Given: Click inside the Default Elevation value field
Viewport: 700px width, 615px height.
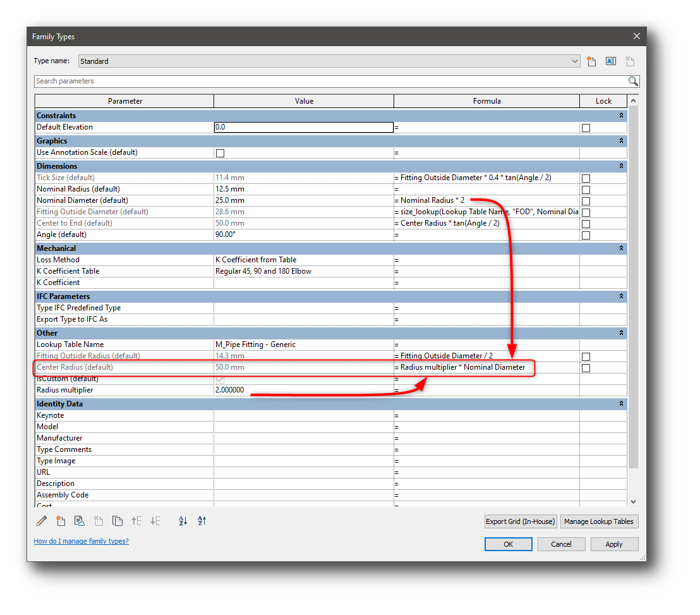Looking at the screenshot, I should click(x=303, y=127).
